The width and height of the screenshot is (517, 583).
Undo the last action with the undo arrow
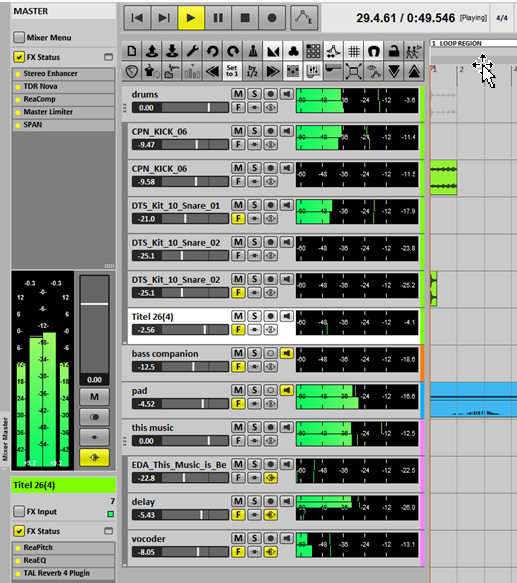[213, 51]
